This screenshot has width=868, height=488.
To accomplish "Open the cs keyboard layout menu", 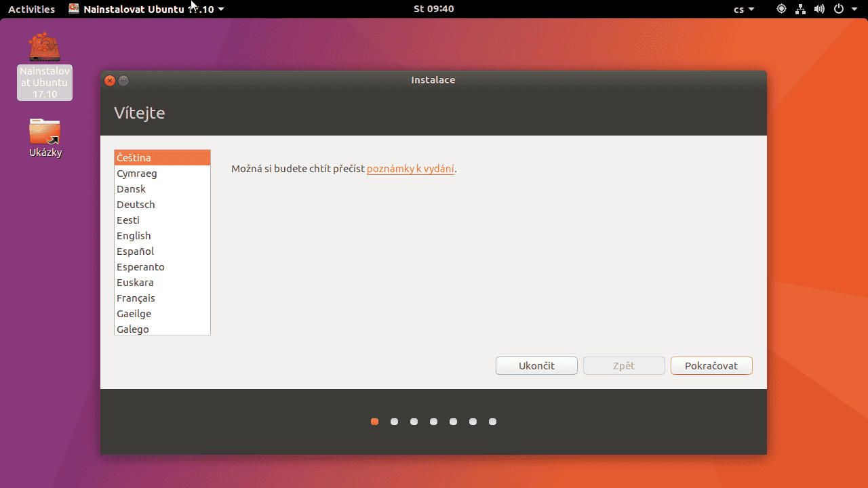I will click(x=743, y=9).
